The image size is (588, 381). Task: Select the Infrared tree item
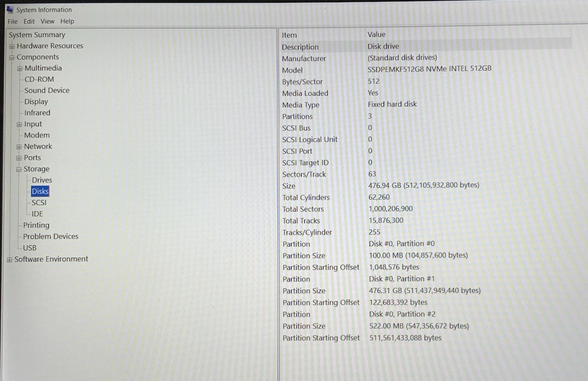pyautogui.click(x=37, y=113)
